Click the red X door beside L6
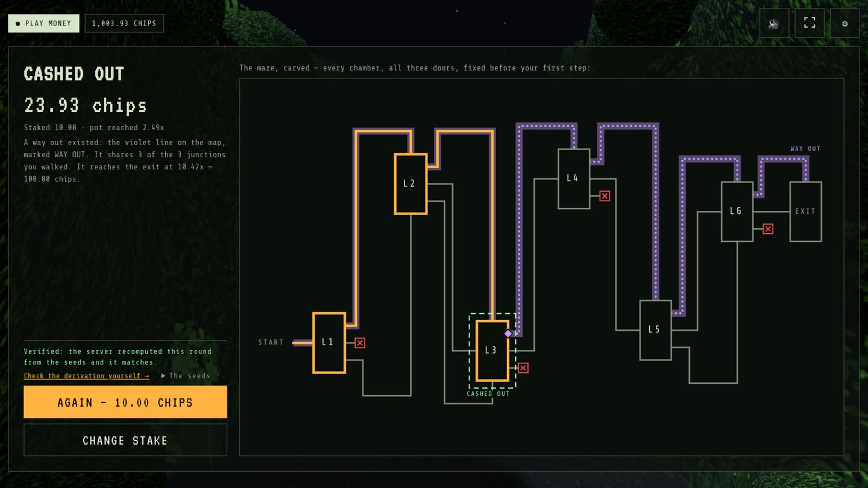The image size is (868, 488). (768, 229)
